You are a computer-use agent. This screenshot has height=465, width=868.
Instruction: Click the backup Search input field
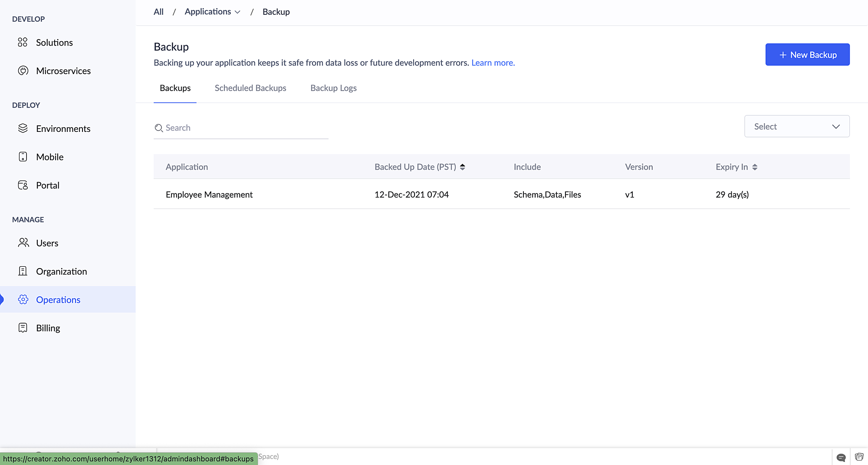[245, 128]
